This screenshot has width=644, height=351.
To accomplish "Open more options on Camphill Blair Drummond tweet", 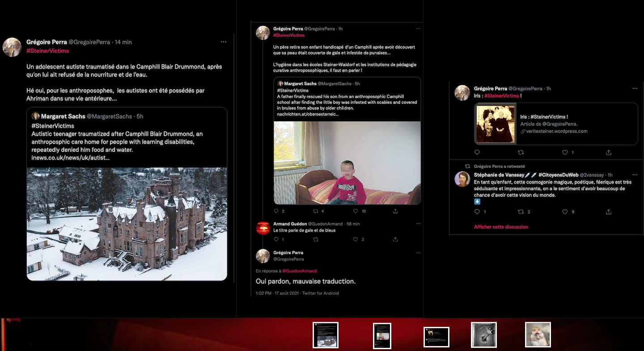I will tap(223, 42).
